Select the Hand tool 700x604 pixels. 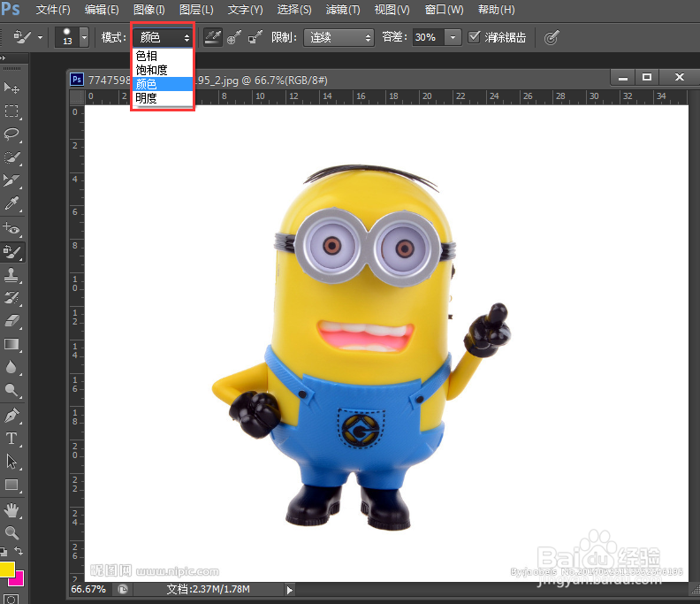(11, 509)
